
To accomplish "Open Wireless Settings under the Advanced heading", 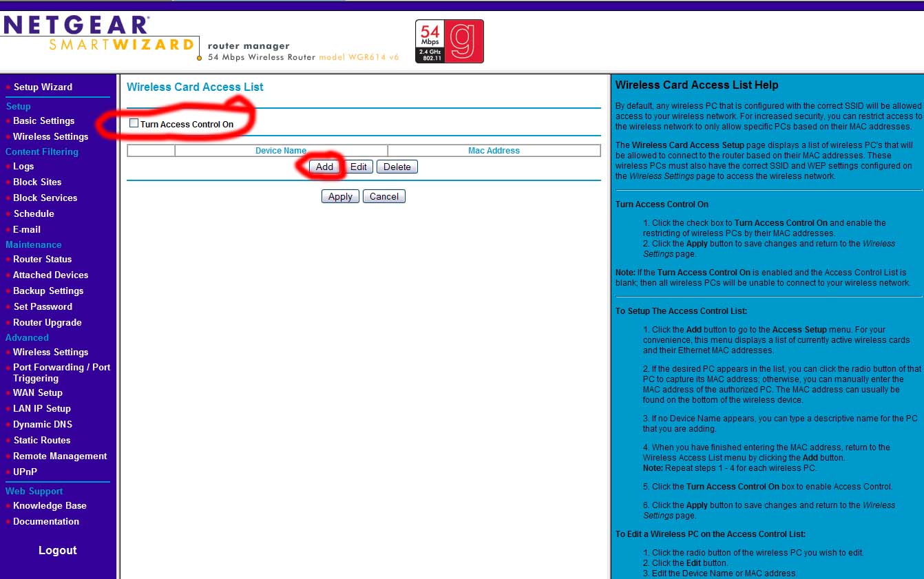I will (50, 352).
